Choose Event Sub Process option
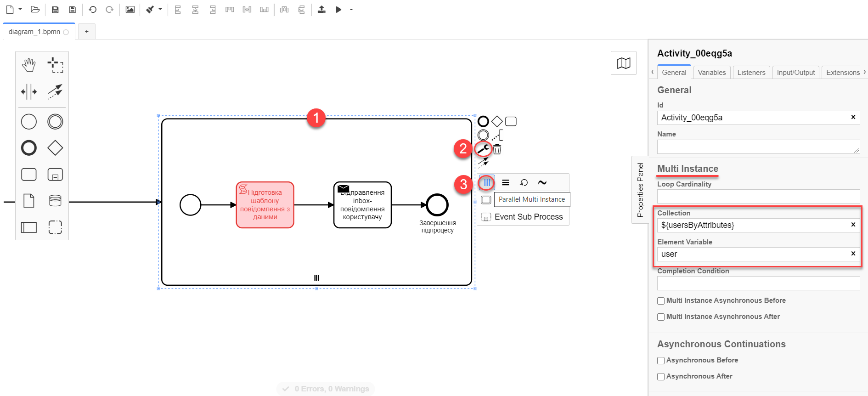The width and height of the screenshot is (868, 396). pos(528,217)
